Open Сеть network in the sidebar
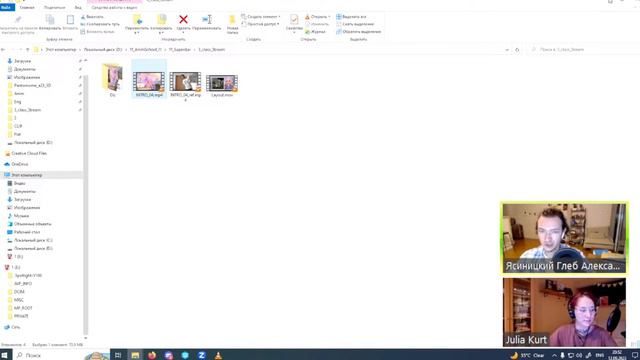The image size is (640, 360). click(16, 327)
